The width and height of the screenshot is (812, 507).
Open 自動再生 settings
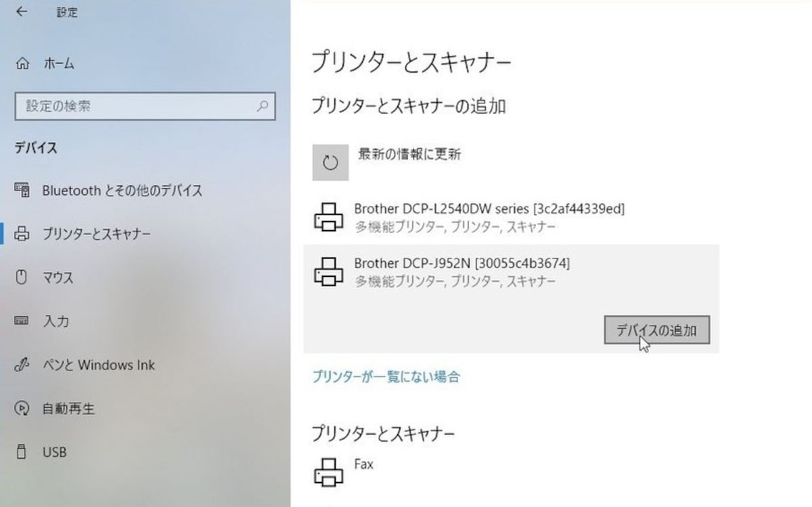[x=68, y=408]
